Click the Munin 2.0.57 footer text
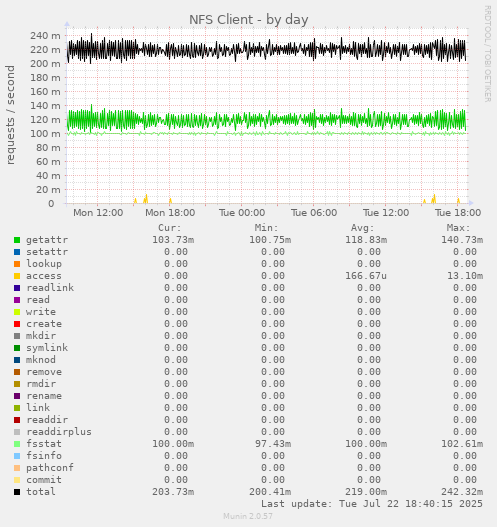Viewport: 497px width, 527px height. pyautogui.click(x=248, y=516)
